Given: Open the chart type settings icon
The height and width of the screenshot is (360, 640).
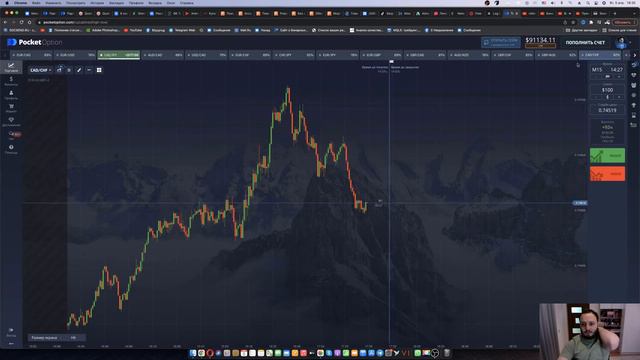Looking at the screenshot, I should click(59, 70).
